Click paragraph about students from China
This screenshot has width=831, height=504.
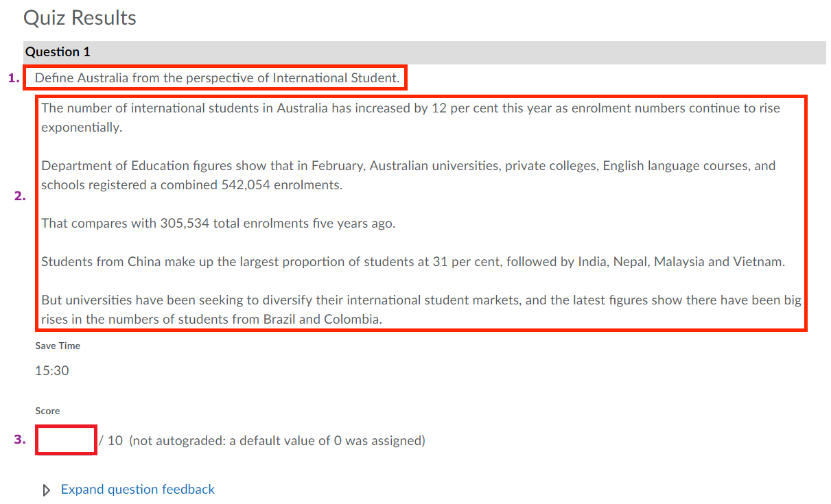click(412, 262)
